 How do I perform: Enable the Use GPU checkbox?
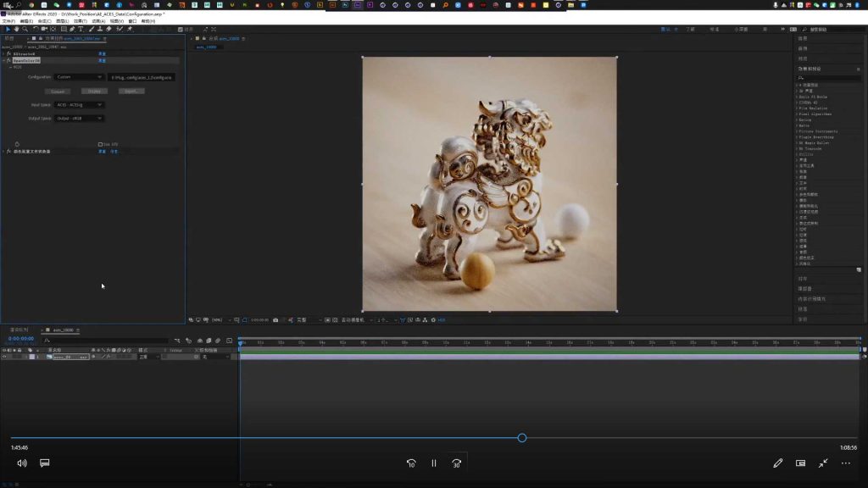tap(102, 145)
